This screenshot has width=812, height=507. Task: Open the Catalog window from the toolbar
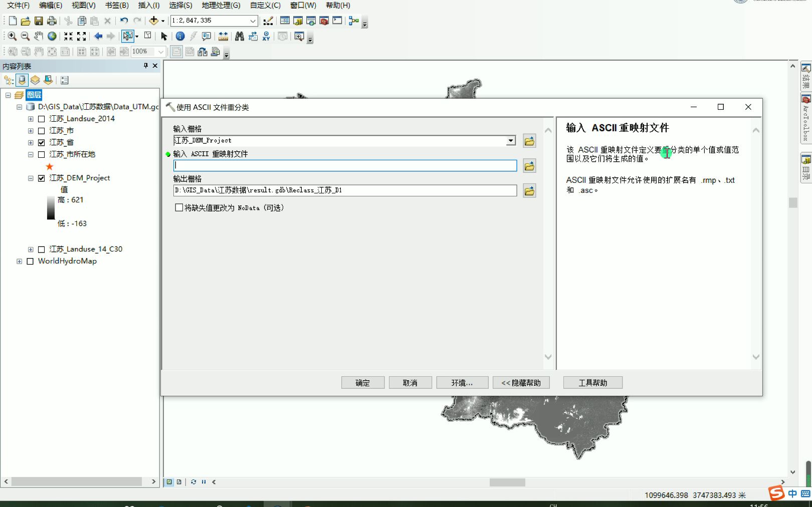tap(298, 21)
